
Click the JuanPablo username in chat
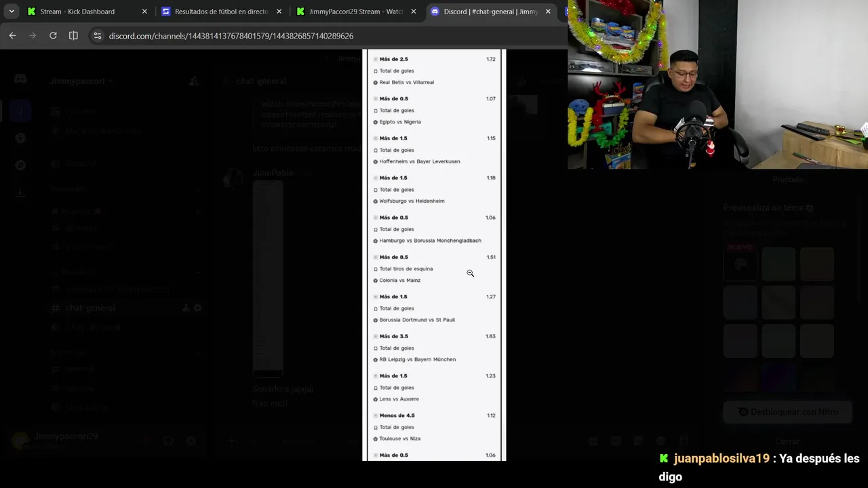(273, 173)
